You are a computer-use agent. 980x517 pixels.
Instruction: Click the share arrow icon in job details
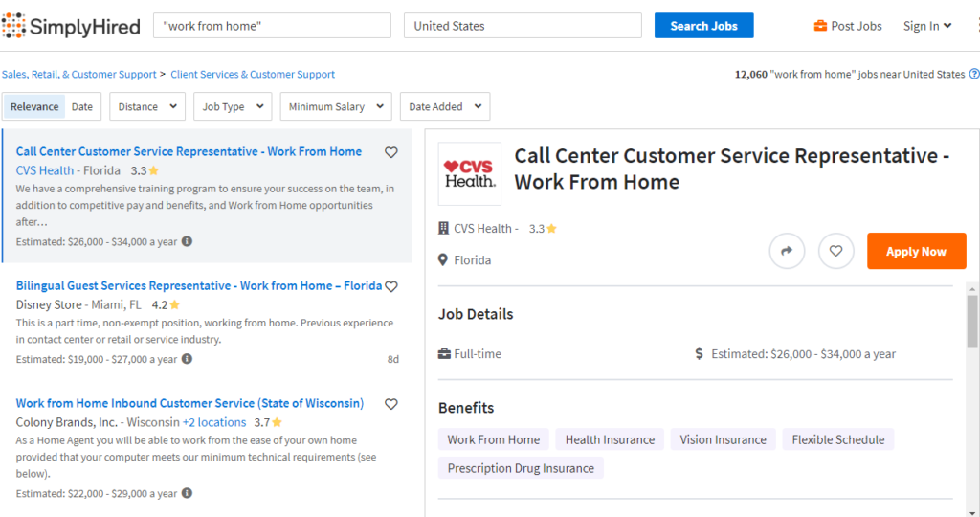[x=787, y=251]
